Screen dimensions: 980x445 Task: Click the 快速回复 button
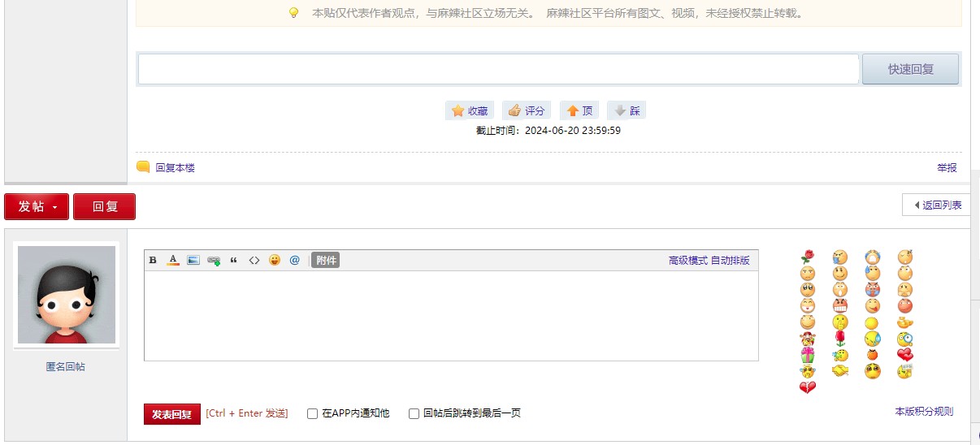(x=910, y=69)
